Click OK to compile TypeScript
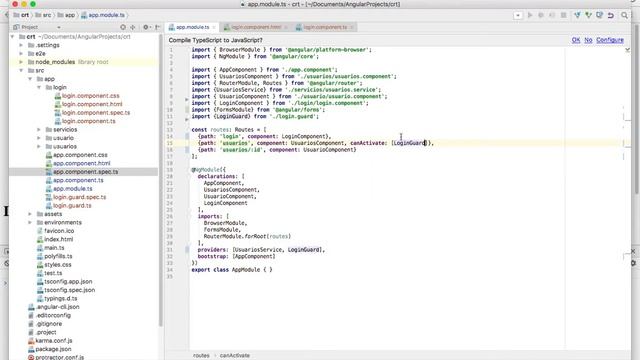Image resolution: width=640 pixels, height=360 pixels. coord(576,40)
